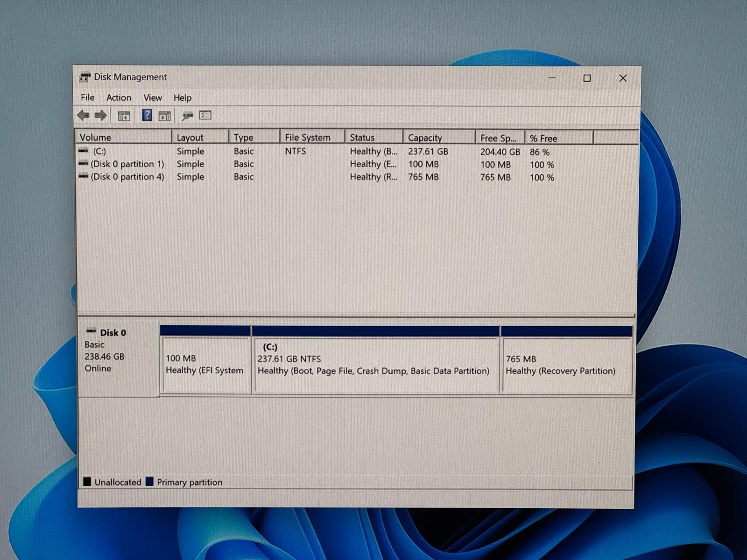Click the NTFS file system cell
The height and width of the screenshot is (560, 747).
pyautogui.click(x=296, y=151)
